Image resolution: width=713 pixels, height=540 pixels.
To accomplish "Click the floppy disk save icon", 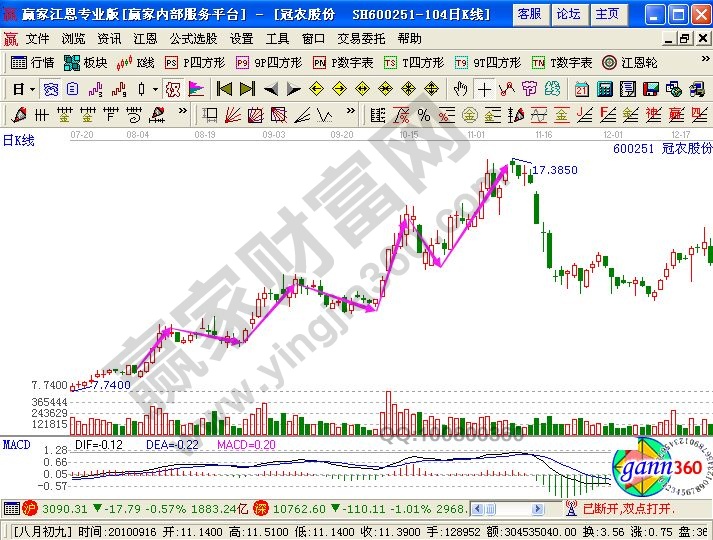I will click(651, 90).
